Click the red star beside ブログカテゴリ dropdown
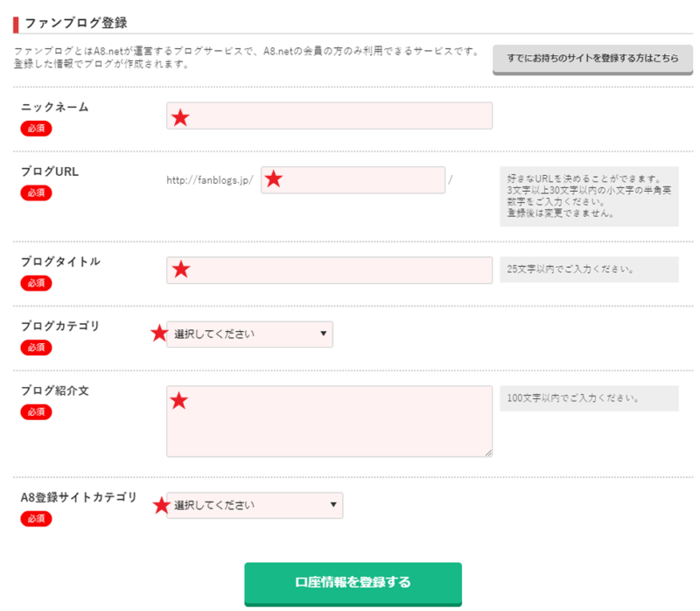 [158, 333]
